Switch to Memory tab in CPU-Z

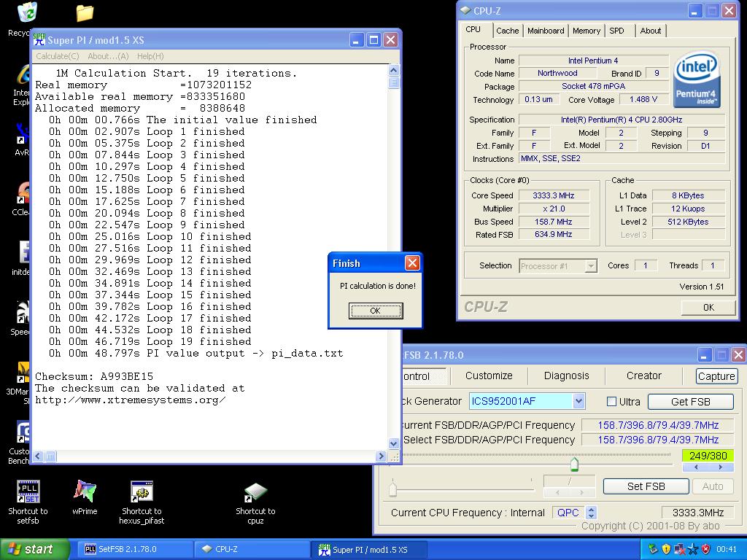587,31
